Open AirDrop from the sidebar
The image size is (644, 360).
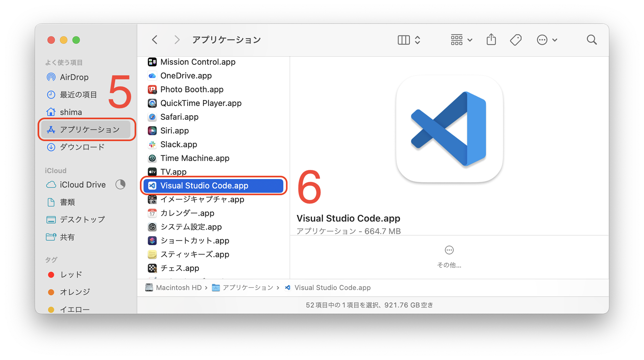pyautogui.click(x=74, y=77)
